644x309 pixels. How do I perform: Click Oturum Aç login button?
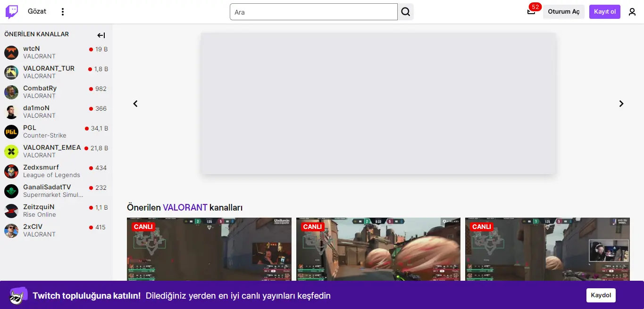564,12
